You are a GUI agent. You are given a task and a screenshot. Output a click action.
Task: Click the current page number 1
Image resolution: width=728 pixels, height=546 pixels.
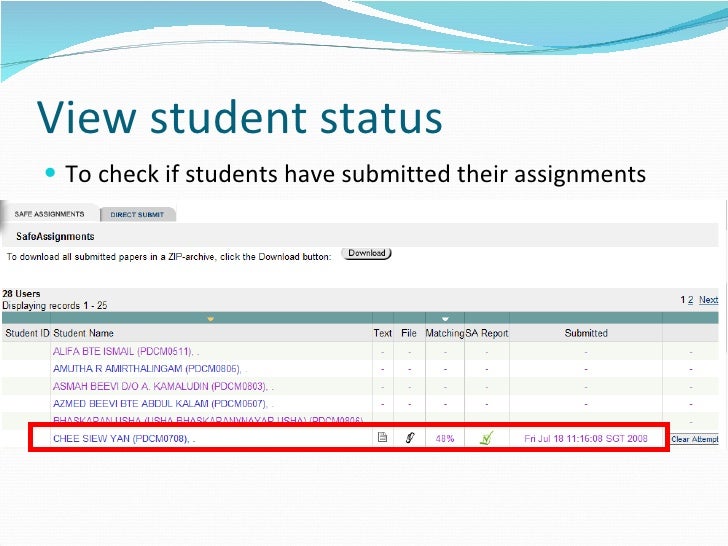point(682,300)
